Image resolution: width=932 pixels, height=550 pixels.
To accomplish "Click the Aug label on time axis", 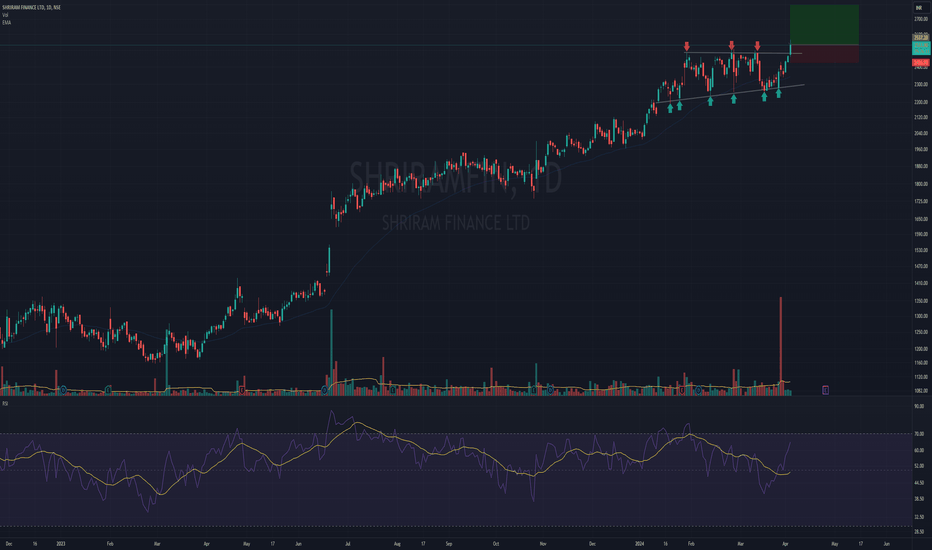I will [x=397, y=543].
